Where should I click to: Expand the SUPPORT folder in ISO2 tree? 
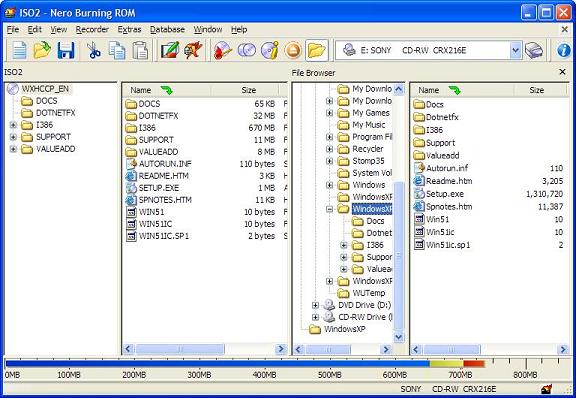(x=13, y=137)
